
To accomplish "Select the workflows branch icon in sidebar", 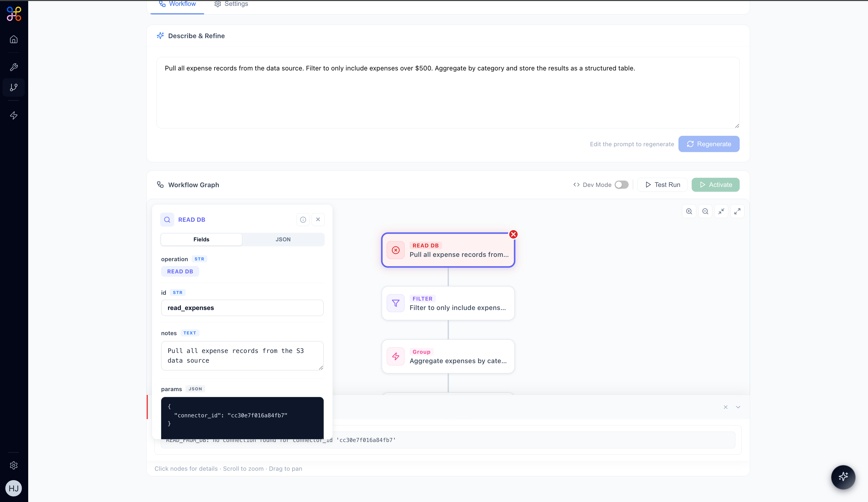I will [x=14, y=87].
